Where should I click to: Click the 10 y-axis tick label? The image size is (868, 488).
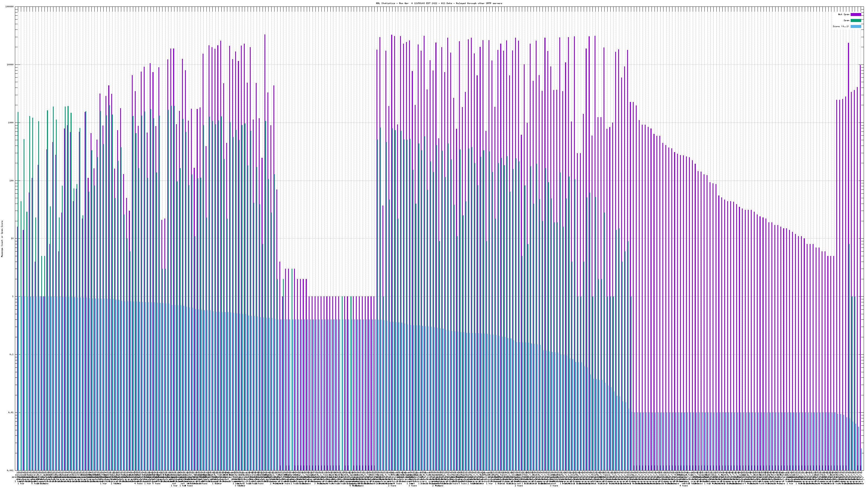pos(12,239)
